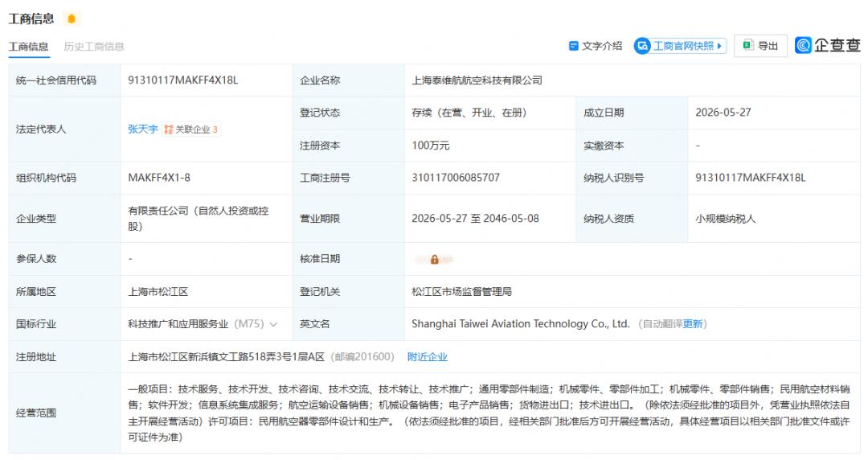Select company name 上海泰维航航空科技有限公司
This screenshot has width=868, height=460.
477,80
